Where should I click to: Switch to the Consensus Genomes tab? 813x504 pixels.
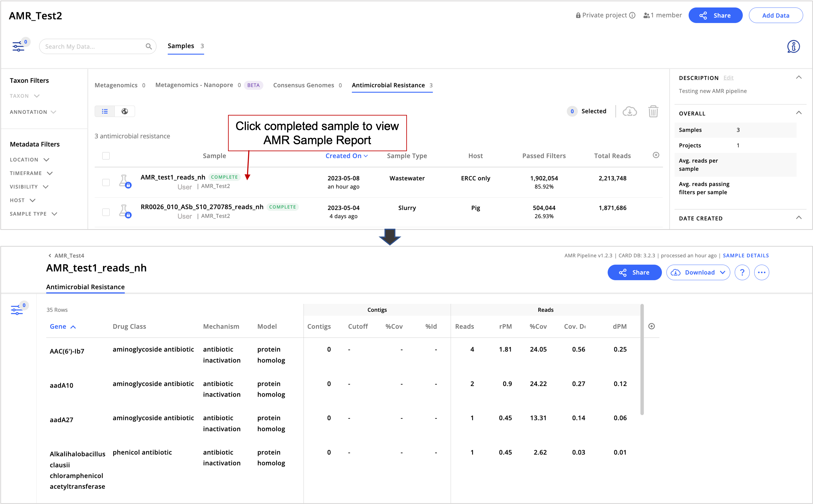point(303,85)
